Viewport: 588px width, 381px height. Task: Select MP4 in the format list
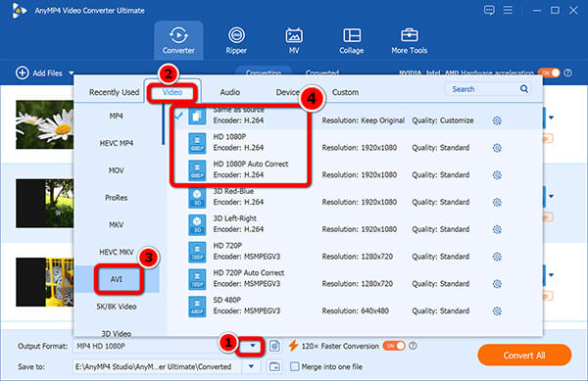tap(117, 117)
